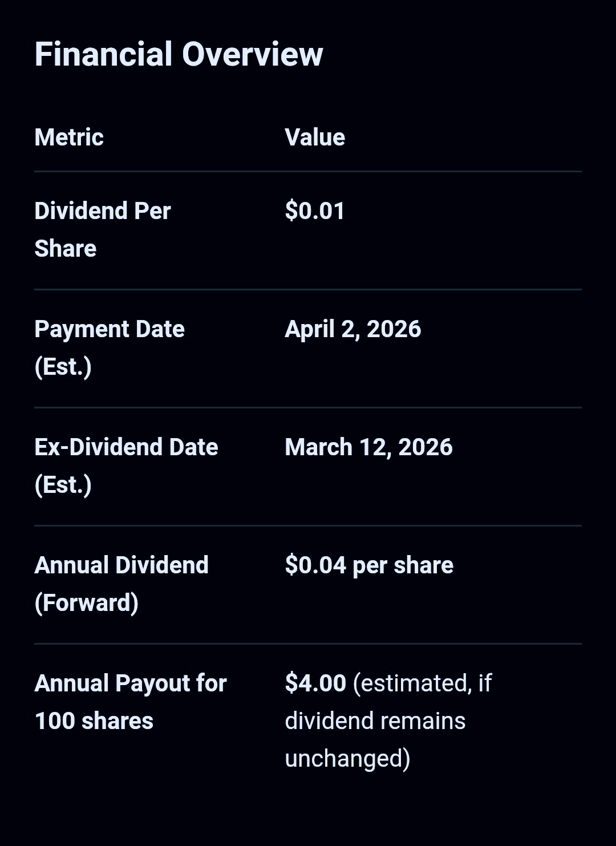Select the Value column header
The height and width of the screenshot is (846, 616).
[x=315, y=137]
